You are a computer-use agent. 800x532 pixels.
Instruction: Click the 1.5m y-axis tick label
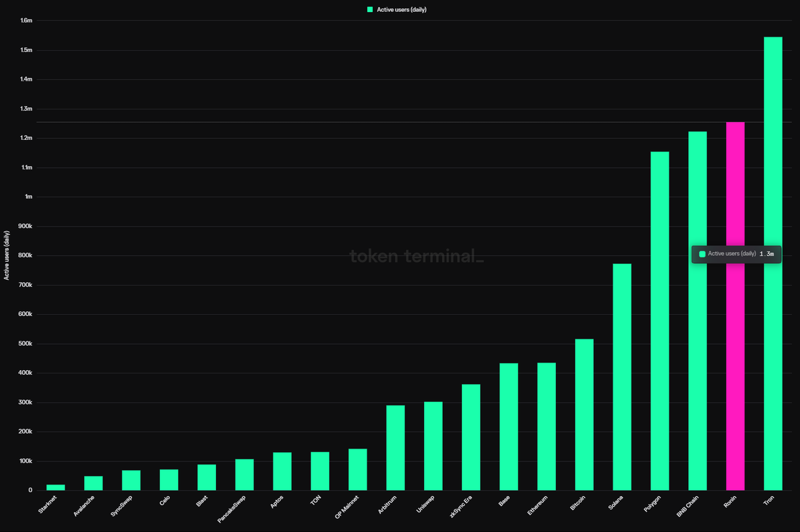point(26,50)
